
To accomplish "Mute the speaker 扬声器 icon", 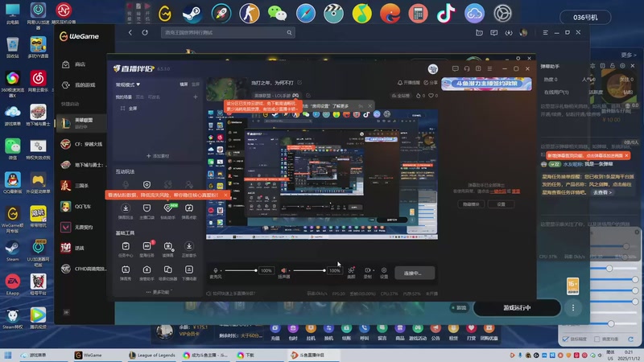I will (283, 270).
